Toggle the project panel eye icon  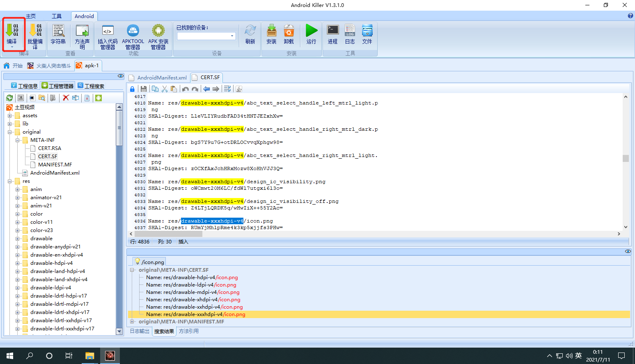click(121, 76)
